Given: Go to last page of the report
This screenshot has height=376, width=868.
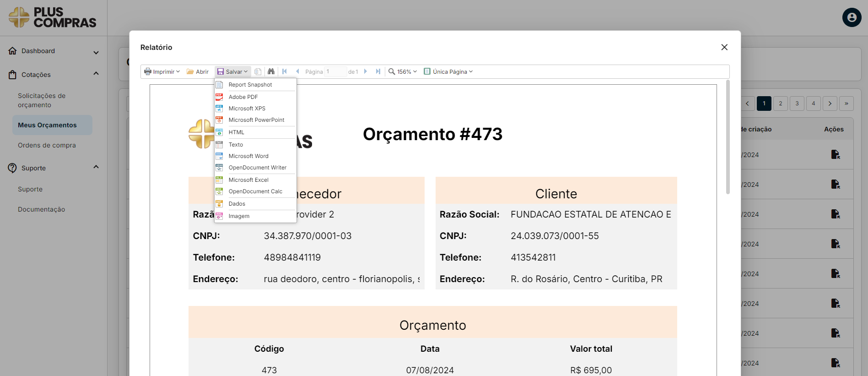Looking at the screenshot, I should (378, 71).
